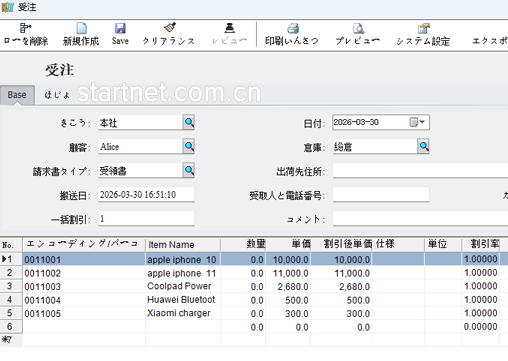508x361 pixels.
Task: Click the 単位 unit column header
Action: [x=443, y=245]
